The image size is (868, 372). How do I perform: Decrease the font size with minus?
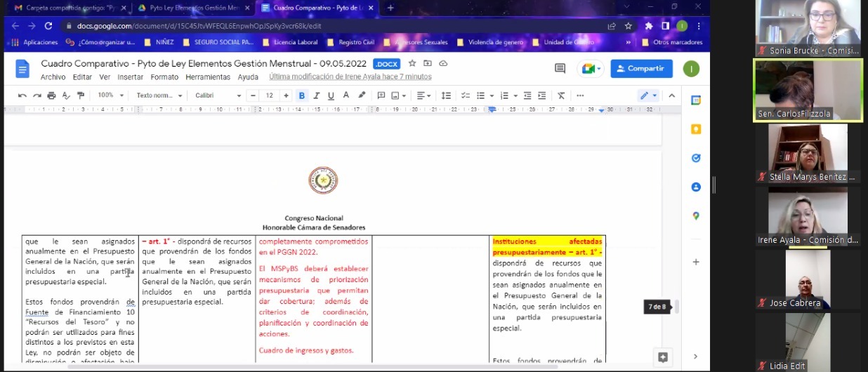point(254,95)
